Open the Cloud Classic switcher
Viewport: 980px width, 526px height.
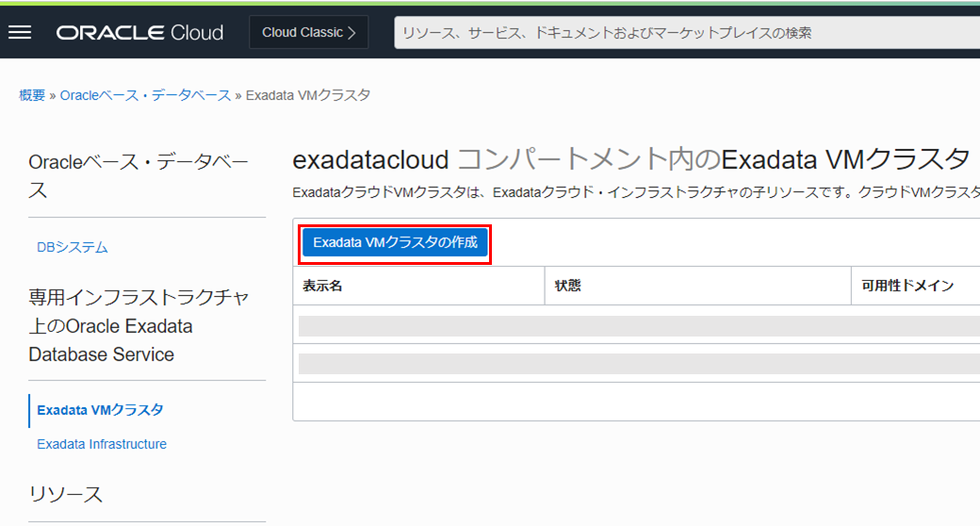coord(309,32)
